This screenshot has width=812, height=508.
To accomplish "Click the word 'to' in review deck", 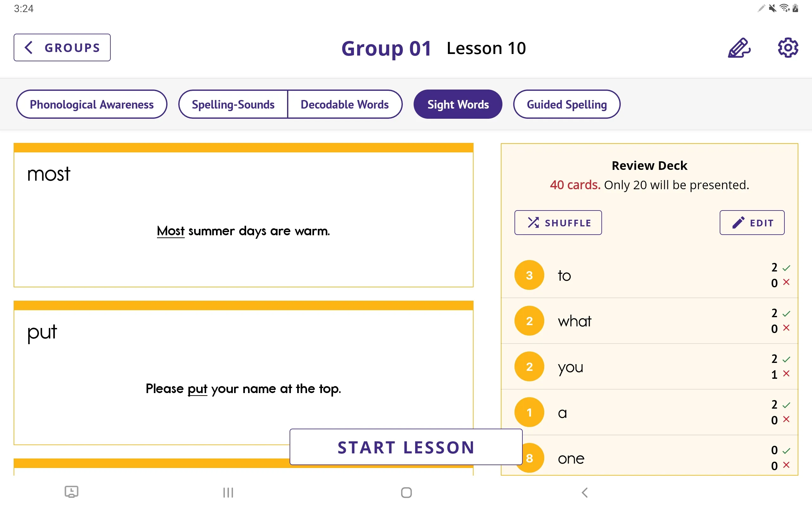I will coord(564,276).
